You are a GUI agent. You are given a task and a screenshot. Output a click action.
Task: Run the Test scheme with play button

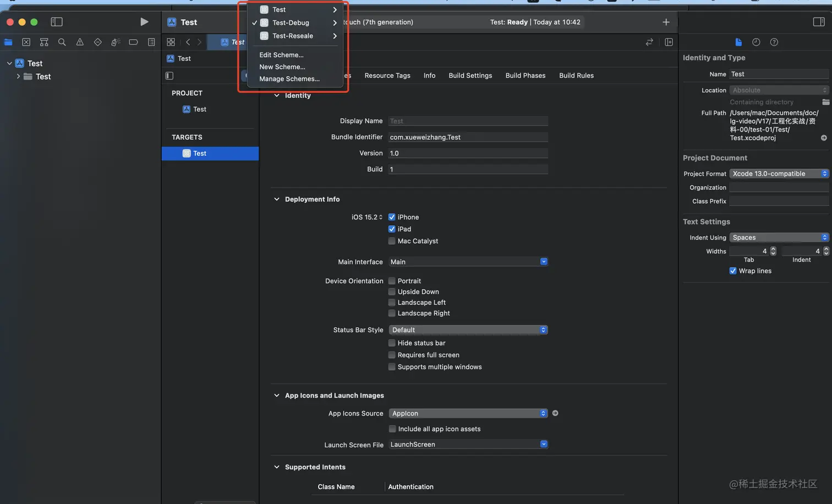click(144, 22)
